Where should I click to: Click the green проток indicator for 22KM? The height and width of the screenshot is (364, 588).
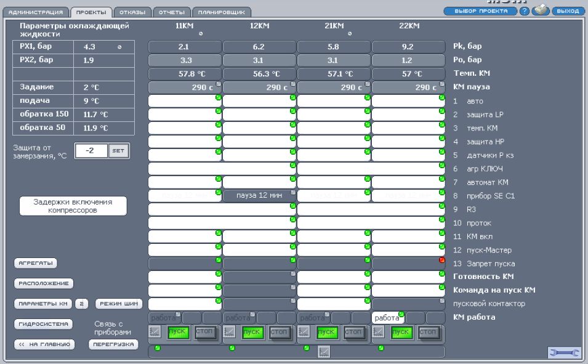441,219
